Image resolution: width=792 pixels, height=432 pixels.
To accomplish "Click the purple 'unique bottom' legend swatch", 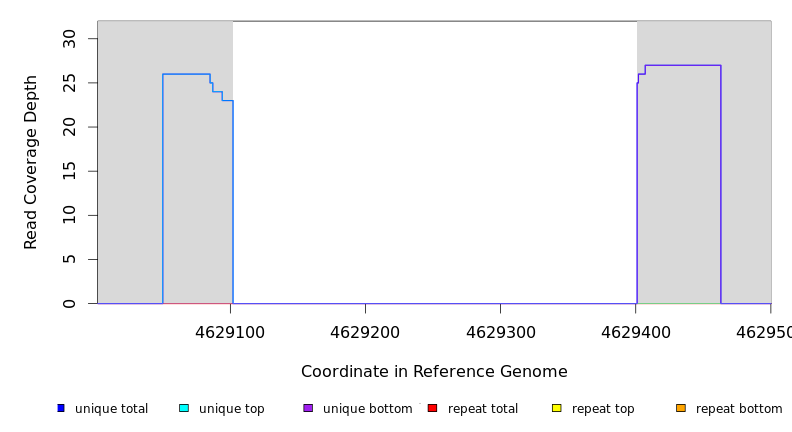I will [308, 408].
